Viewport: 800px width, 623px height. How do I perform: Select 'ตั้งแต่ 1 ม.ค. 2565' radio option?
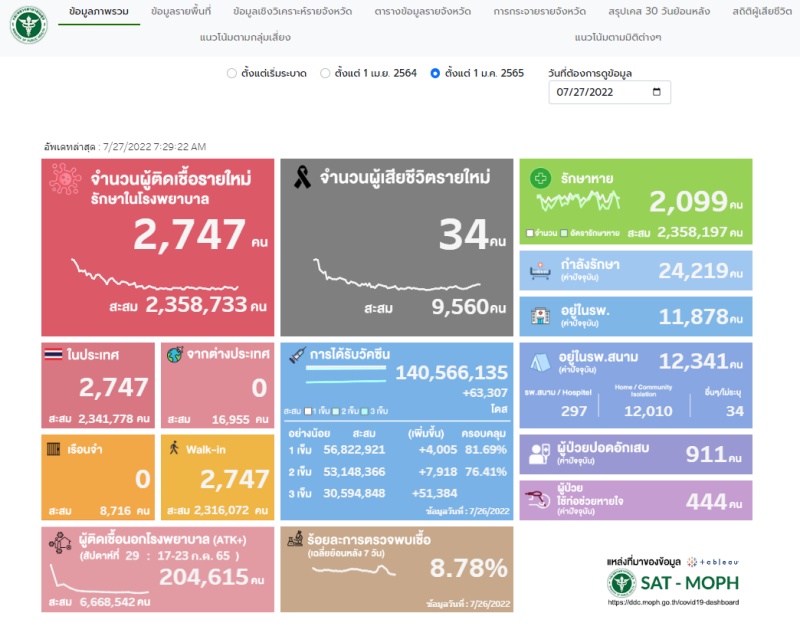435,73
